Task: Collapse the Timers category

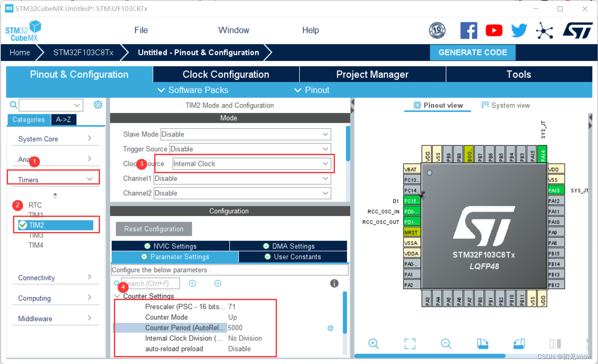Action: click(x=55, y=179)
